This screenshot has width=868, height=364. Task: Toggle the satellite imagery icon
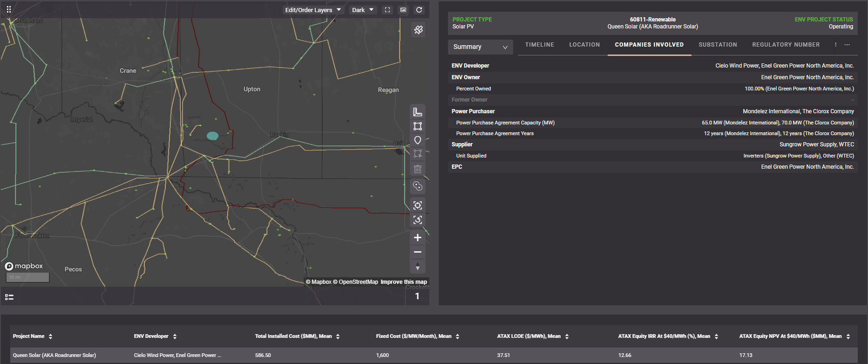(x=418, y=30)
